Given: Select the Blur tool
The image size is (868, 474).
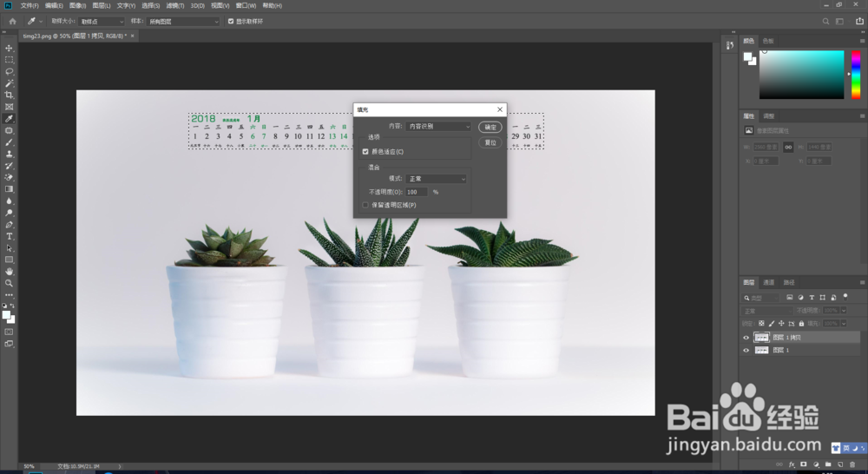Looking at the screenshot, I should (9, 201).
